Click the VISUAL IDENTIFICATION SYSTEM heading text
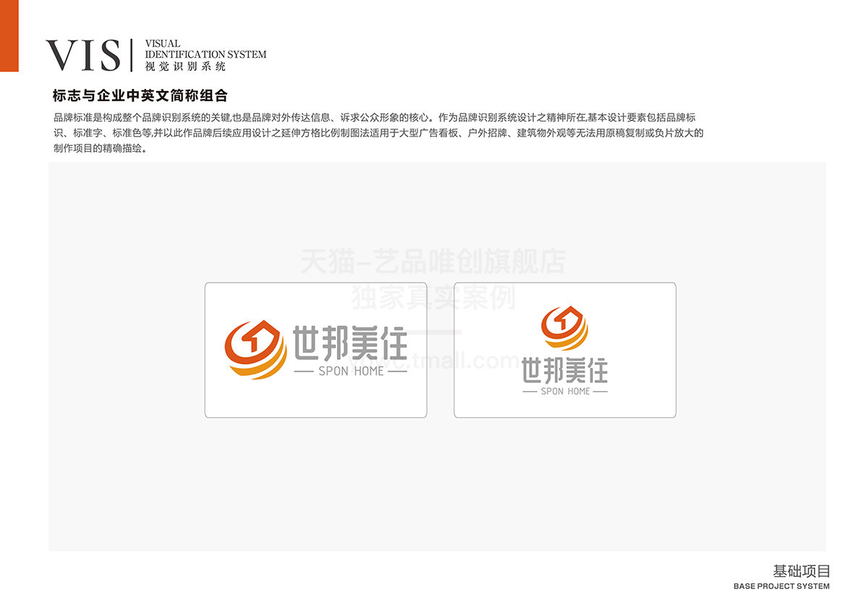Viewport: 868px width, 613px height. point(205,49)
